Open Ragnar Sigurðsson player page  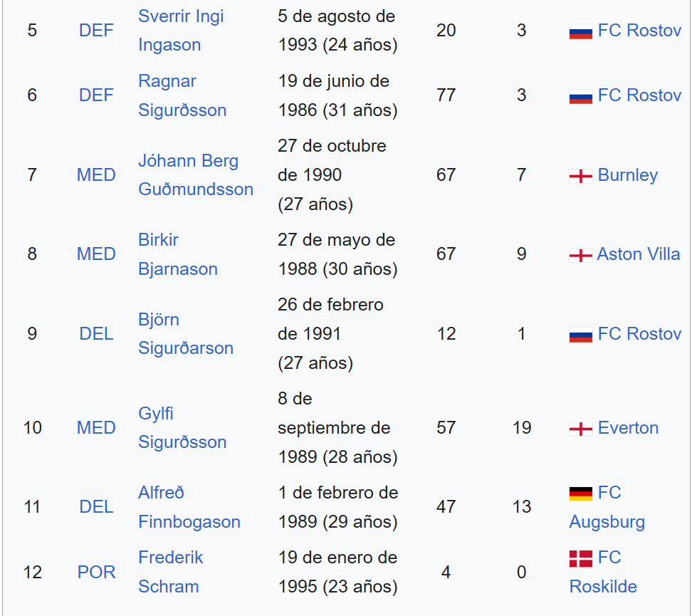pyautogui.click(x=182, y=95)
